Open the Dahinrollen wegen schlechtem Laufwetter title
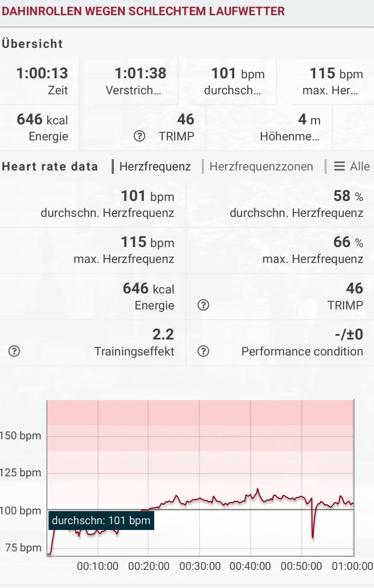The height and width of the screenshot is (588, 374). (x=143, y=11)
